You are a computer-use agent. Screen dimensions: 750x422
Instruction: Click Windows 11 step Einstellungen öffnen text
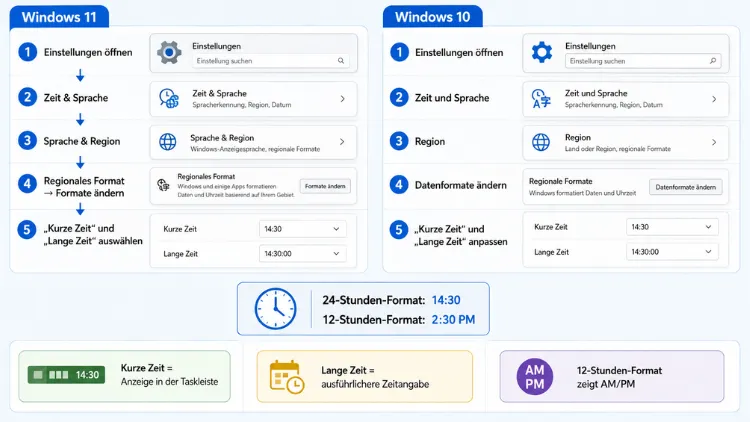[88, 52]
